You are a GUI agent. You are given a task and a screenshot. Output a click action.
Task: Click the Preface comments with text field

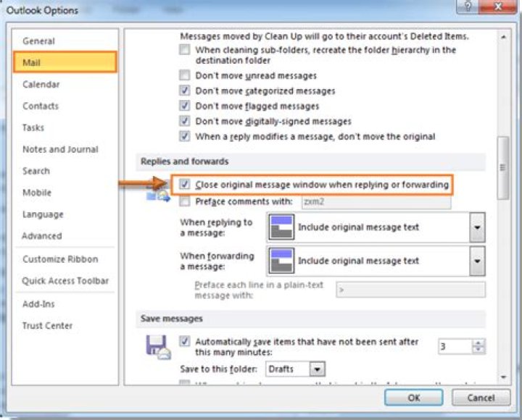point(376,202)
